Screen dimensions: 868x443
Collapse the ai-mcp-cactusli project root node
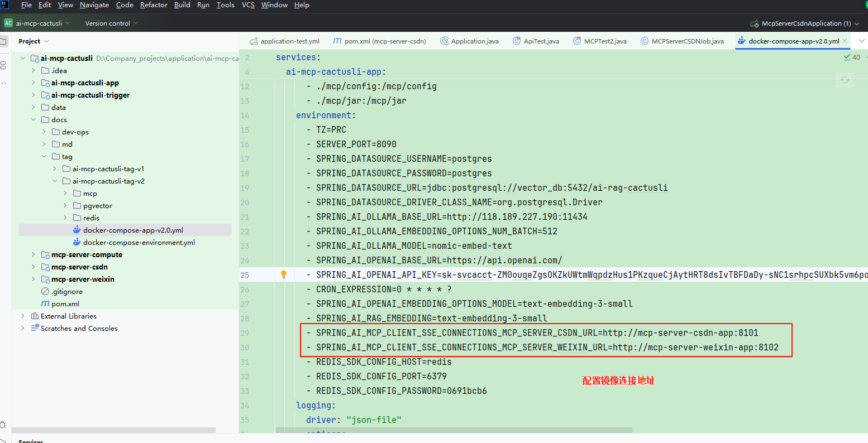coord(23,58)
